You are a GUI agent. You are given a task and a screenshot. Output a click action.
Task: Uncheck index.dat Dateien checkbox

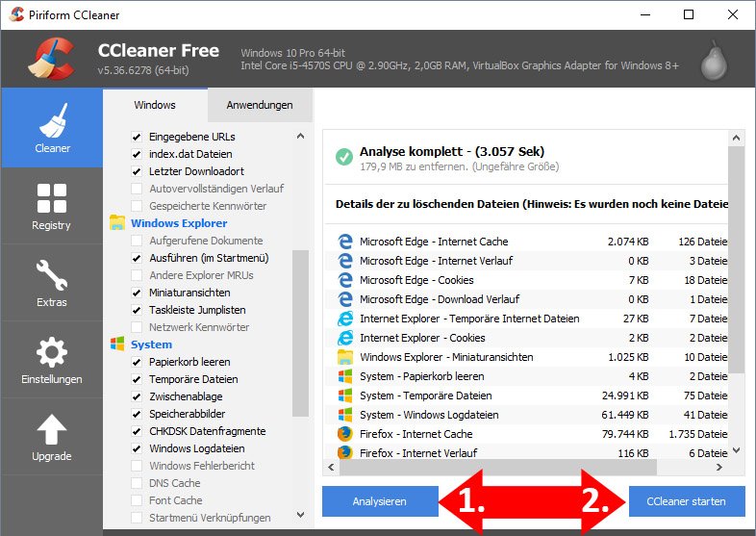pos(137,154)
